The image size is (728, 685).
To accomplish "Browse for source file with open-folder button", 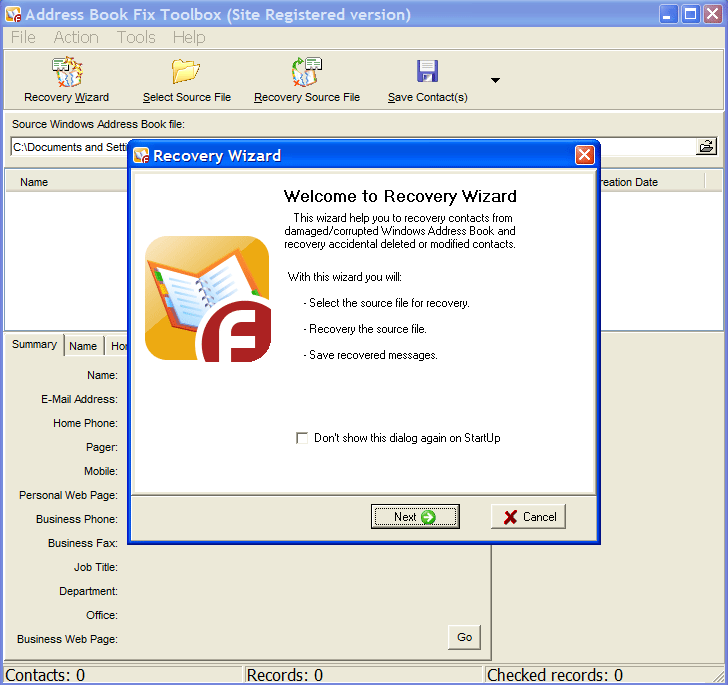I will pos(706,147).
